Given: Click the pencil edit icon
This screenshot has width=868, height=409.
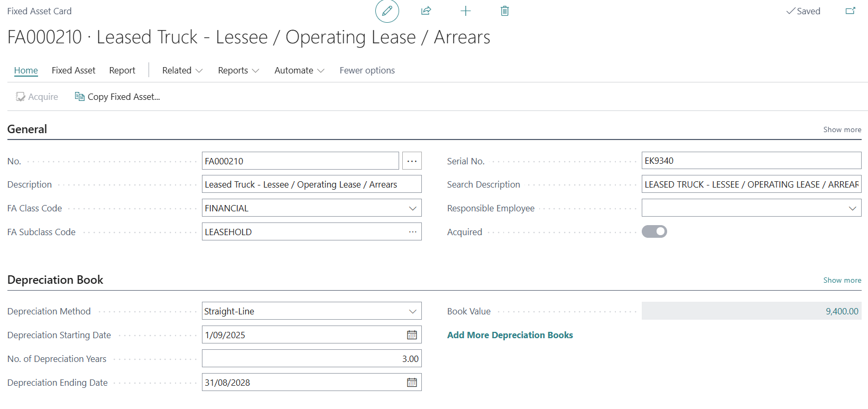Looking at the screenshot, I should pyautogui.click(x=387, y=11).
